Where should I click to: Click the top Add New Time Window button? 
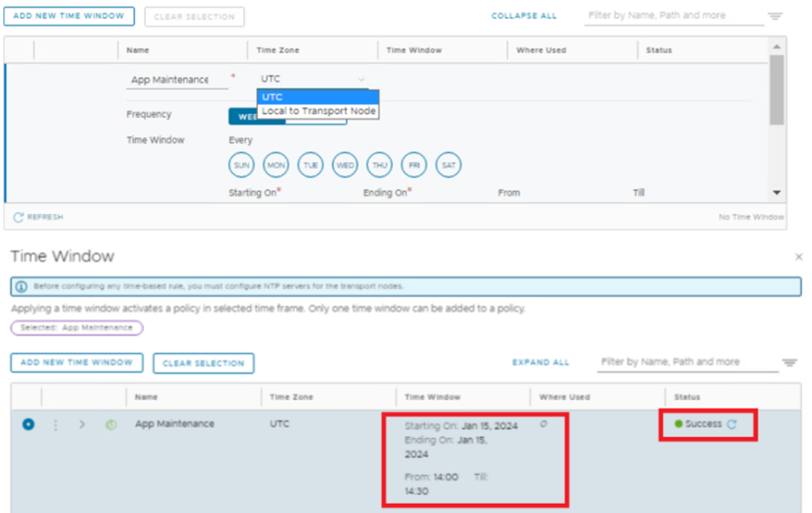pos(69,16)
